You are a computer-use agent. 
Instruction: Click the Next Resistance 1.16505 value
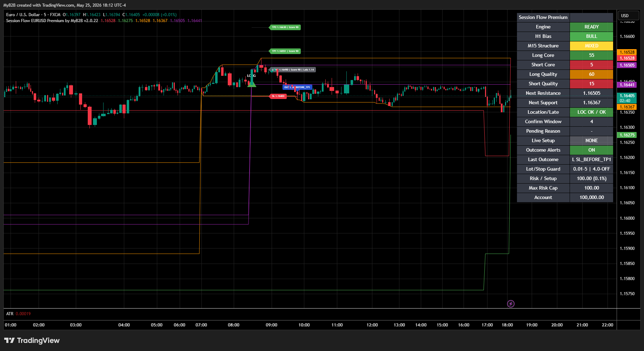(x=591, y=93)
